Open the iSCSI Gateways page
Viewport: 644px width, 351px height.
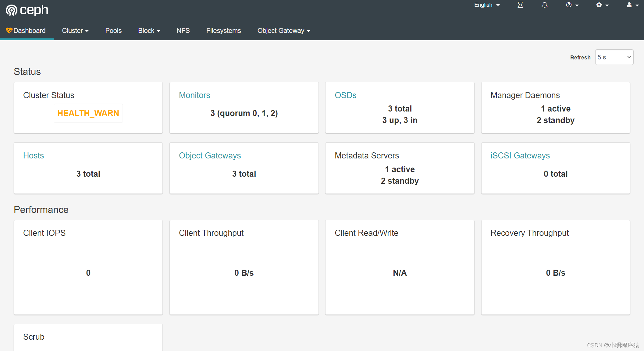point(520,155)
